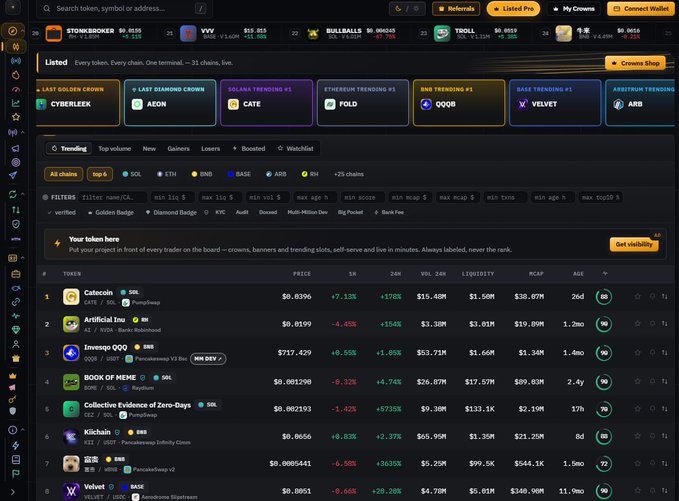Click the Collective Evidence row's 70 score ring
Screen dimensions: 679x501
click(604, 409)
